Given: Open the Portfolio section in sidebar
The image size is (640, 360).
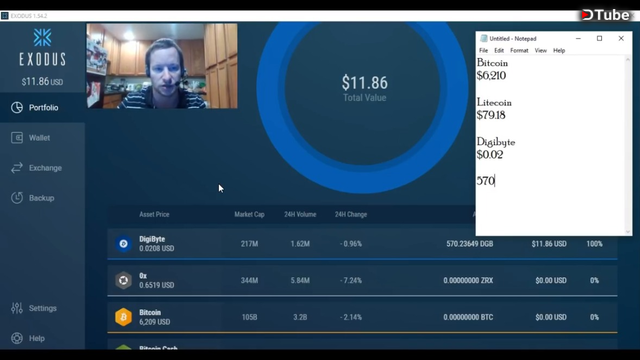Looking at the screenshot, I should pyautogui.click(x=42, y=108).
